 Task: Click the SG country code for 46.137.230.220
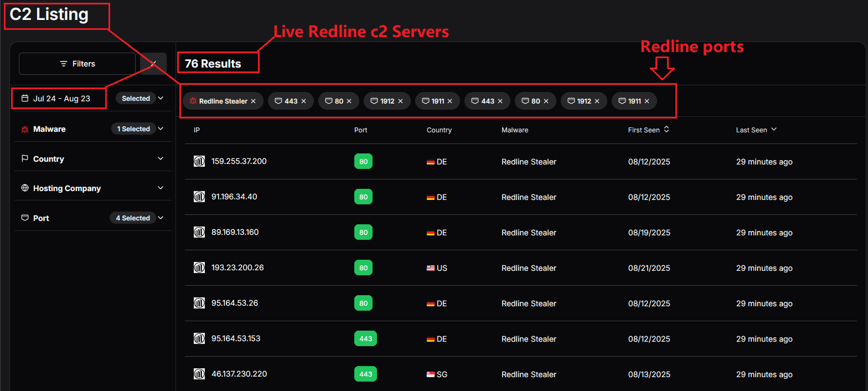[442, 374]
